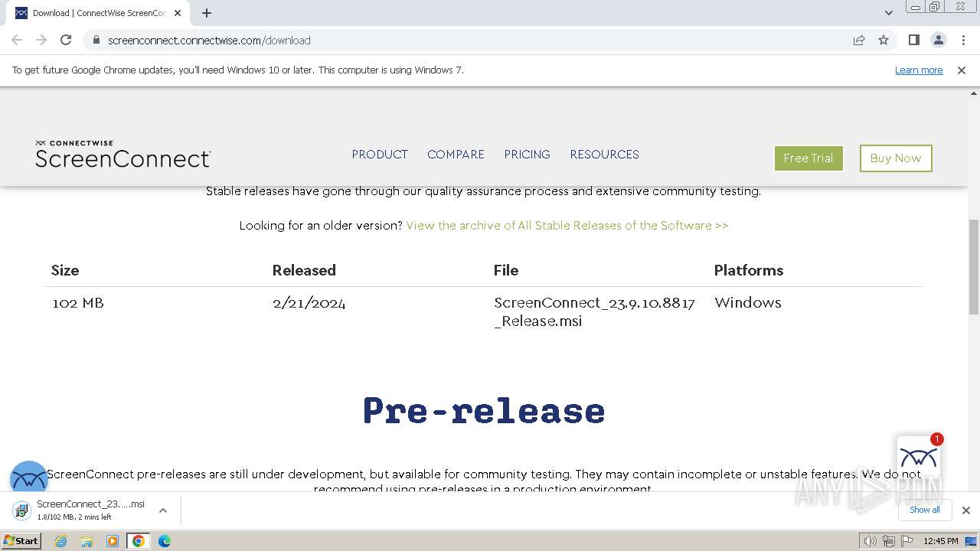
Task: Click the Buy Now button
Action: coord(896,158)
